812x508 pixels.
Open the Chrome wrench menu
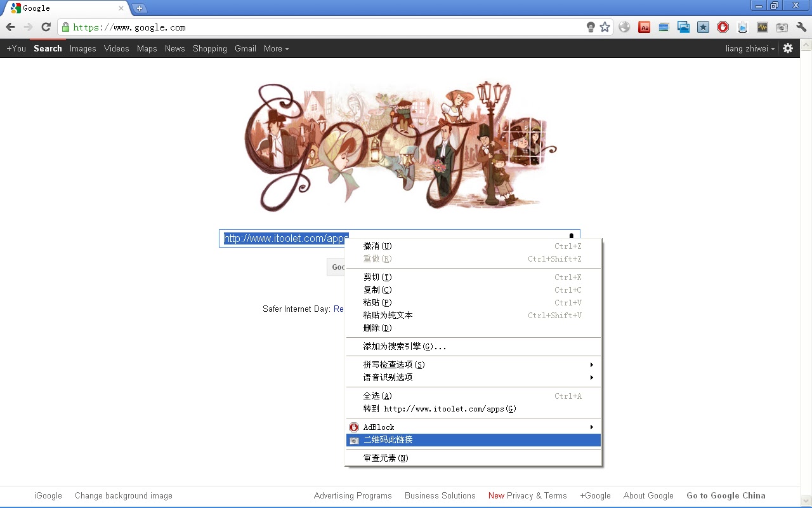tap(801, 27)
